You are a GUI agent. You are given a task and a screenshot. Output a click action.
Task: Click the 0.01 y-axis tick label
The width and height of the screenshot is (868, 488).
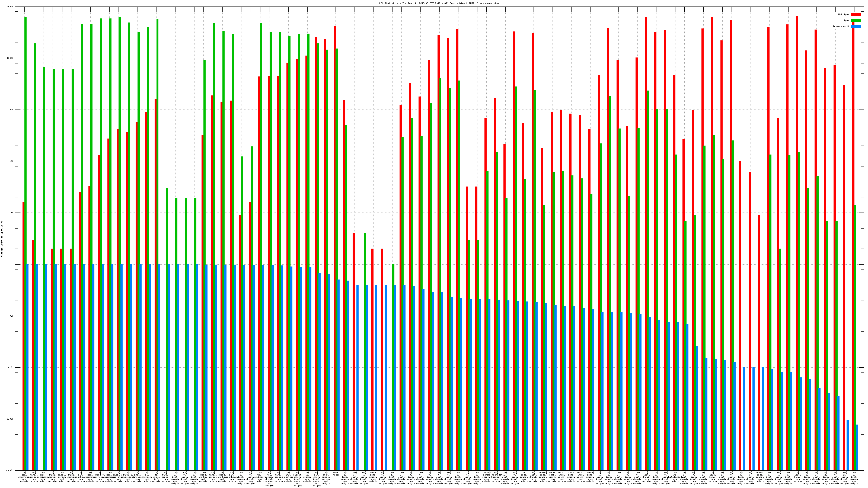(x=11, y=367)
